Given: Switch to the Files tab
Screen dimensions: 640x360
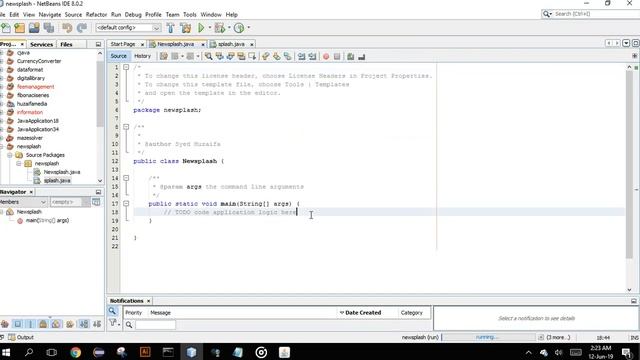Looking at the screenshot, I should point(66,44).
